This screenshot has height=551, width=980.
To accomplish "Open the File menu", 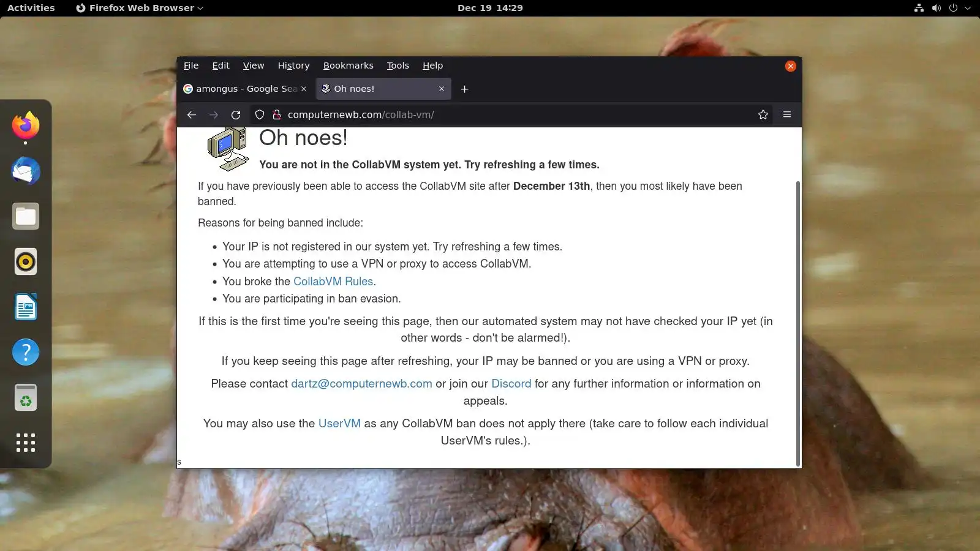I will (191, 66).
